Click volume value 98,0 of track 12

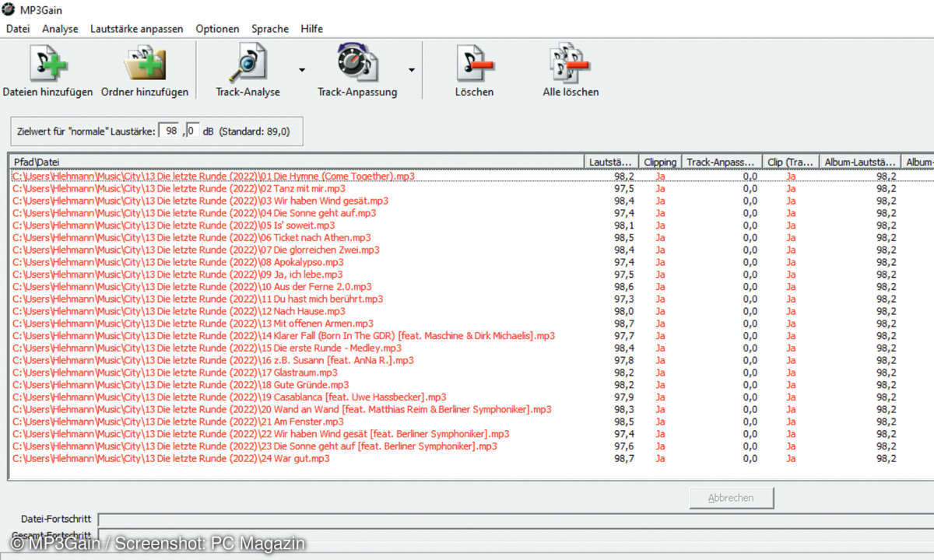623,311
